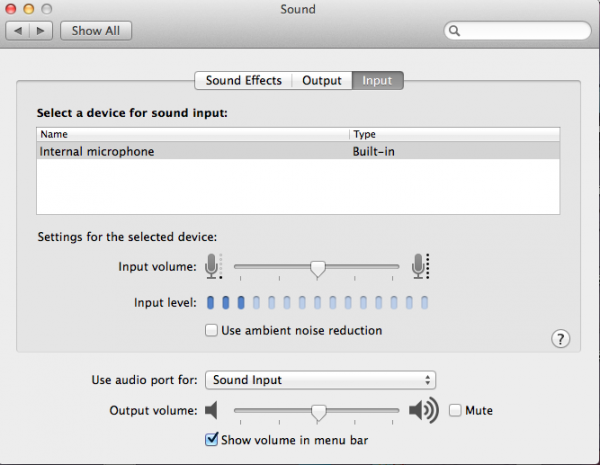This screenshot has width=600, height=465.
Task: Click the low input volume microphone icon
Action: coord(212,266)
